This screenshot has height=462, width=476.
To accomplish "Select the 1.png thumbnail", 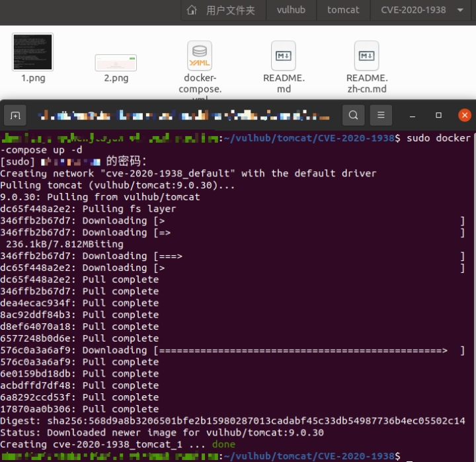I will click(x=33, y=52).
